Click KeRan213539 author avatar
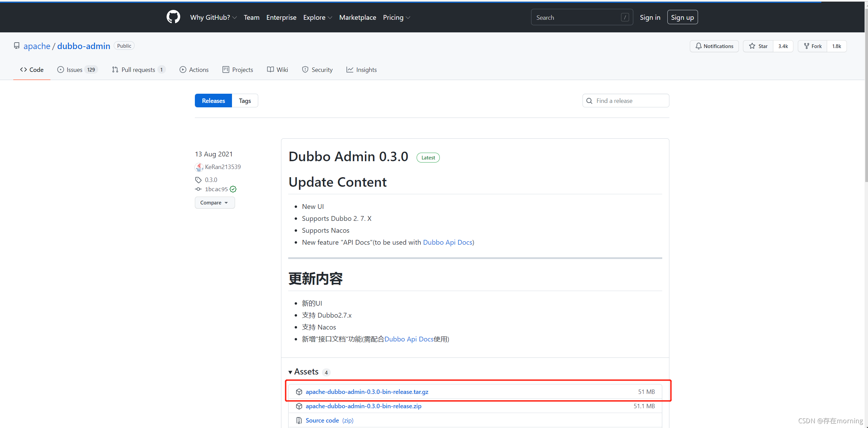 pos(199,167)
